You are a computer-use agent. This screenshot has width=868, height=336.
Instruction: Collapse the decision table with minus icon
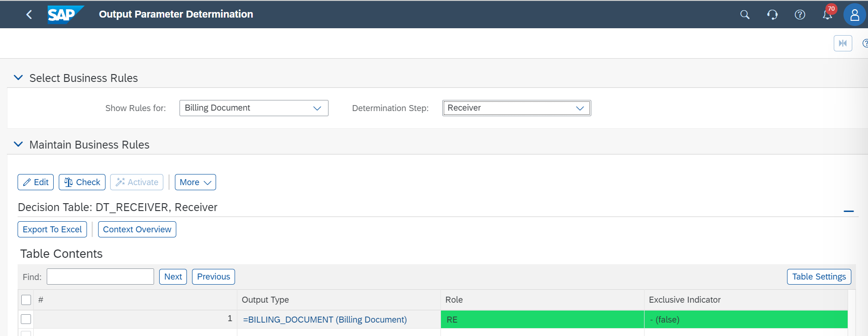pos(848,211)
